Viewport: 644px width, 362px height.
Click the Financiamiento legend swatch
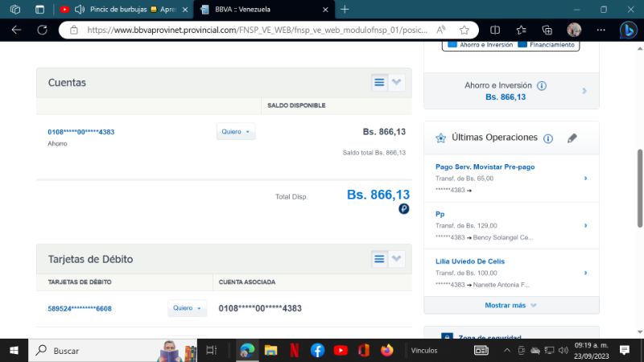[522, 44]
